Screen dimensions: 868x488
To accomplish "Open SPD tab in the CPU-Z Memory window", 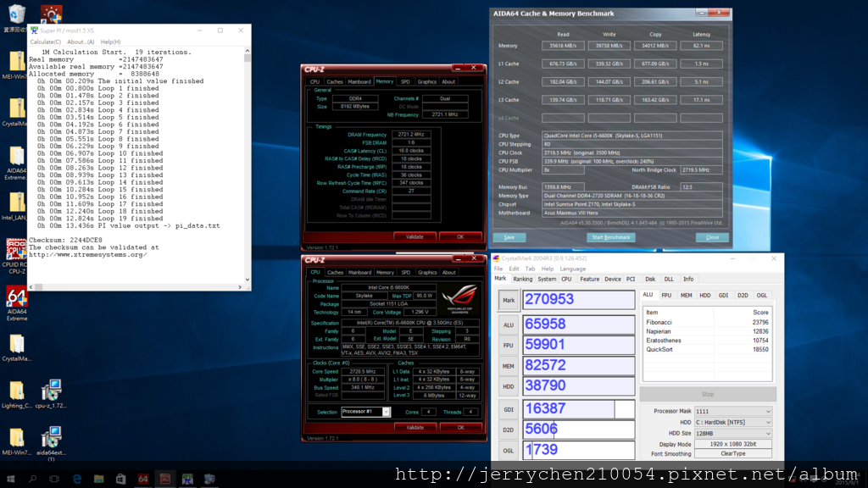I will pyautogui.click(x=405, y=82).
